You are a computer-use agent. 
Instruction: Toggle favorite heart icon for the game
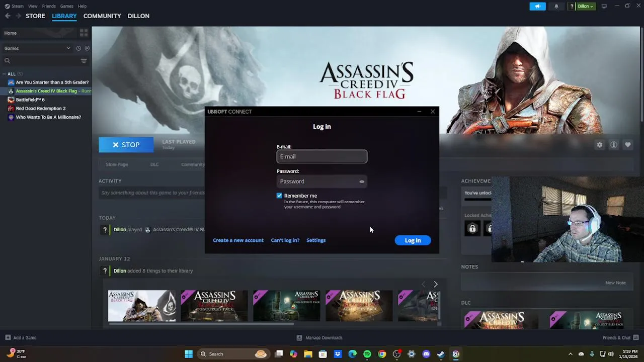[628, 145]
